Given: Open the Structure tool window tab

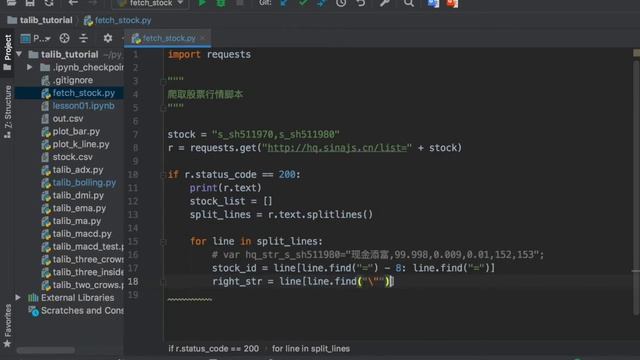Looking at the screenshot, I should tap(7, 112).
